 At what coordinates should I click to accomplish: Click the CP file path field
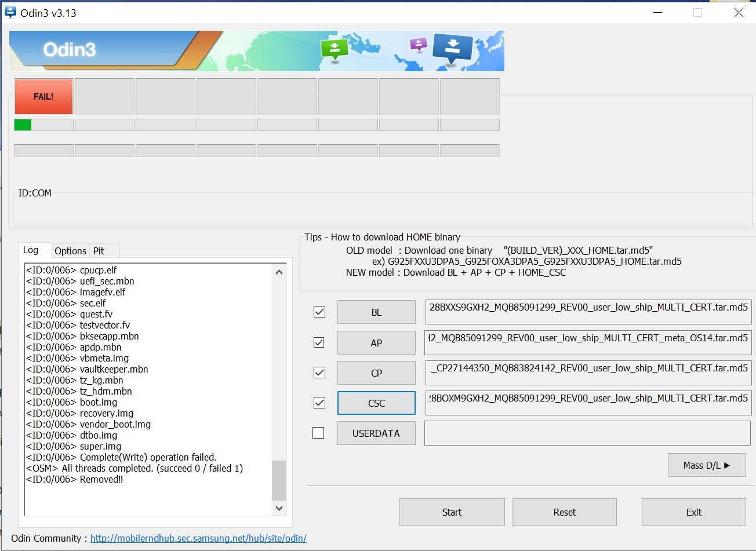pyautogui.click(x=588, y=373)
